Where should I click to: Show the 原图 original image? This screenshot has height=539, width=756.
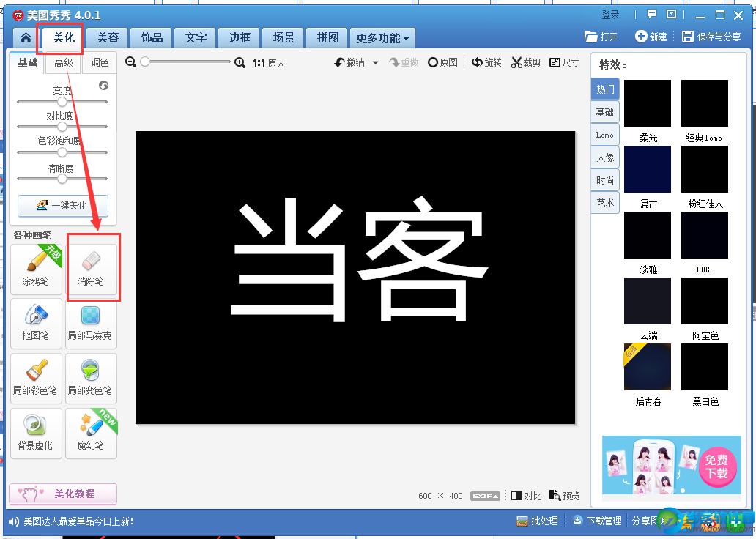click(442, 63)
